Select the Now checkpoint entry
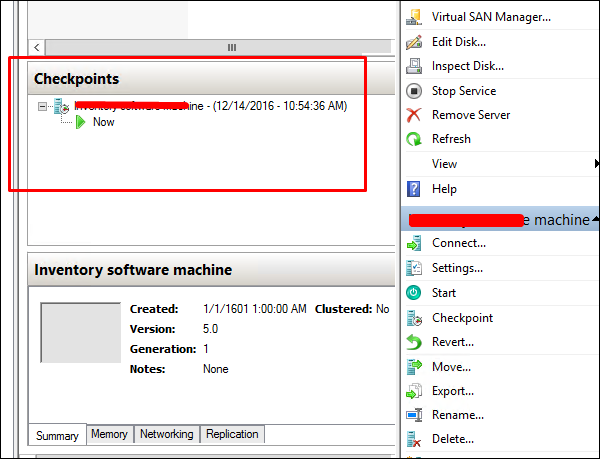 pos(103,122)
